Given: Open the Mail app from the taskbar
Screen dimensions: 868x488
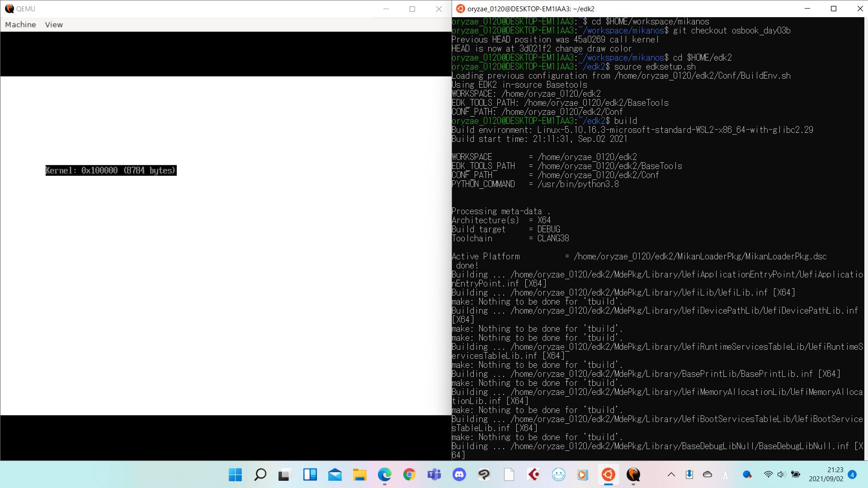Looking at the screenshot, I should coord(335,475).
